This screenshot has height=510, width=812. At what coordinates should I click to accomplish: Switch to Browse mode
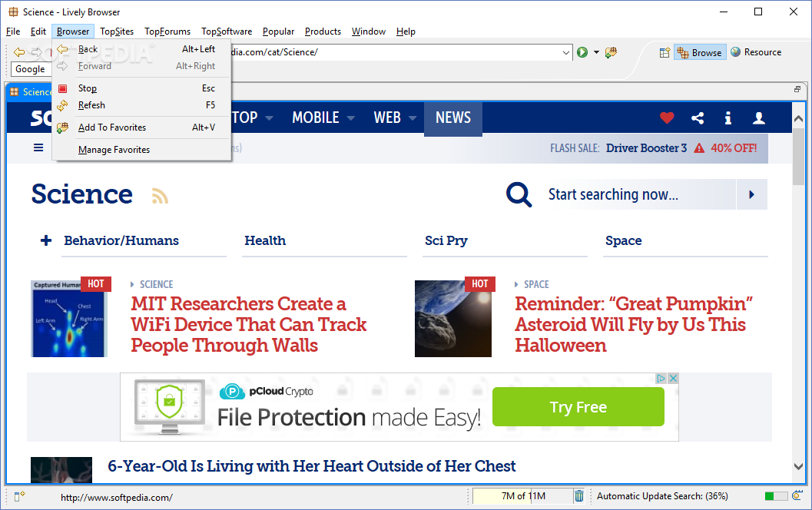[700, 52]
